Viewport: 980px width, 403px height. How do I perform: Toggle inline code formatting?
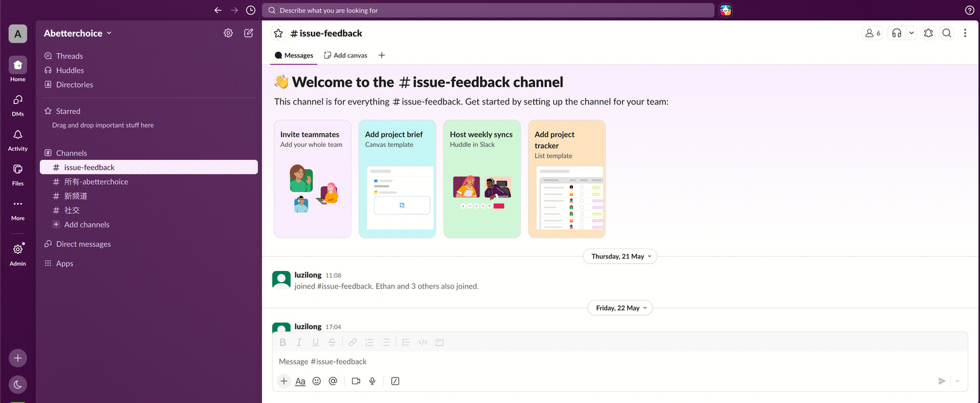pos(423,342)
